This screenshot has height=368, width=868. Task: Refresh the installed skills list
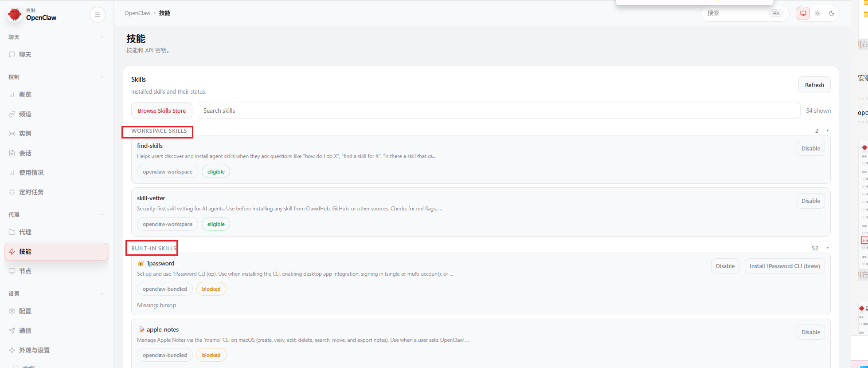pos(814,85)
